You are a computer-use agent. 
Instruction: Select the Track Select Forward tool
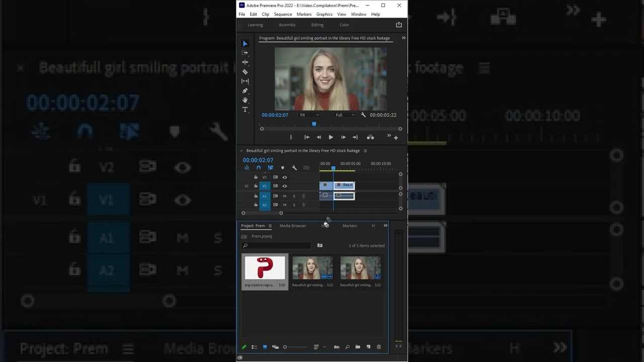[245, 53]
